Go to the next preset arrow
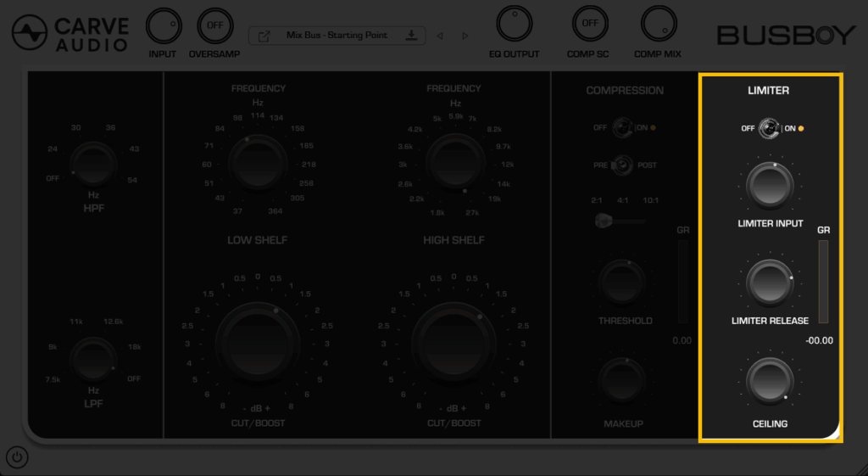Screen dimensions: 868x476 [465, 36]
